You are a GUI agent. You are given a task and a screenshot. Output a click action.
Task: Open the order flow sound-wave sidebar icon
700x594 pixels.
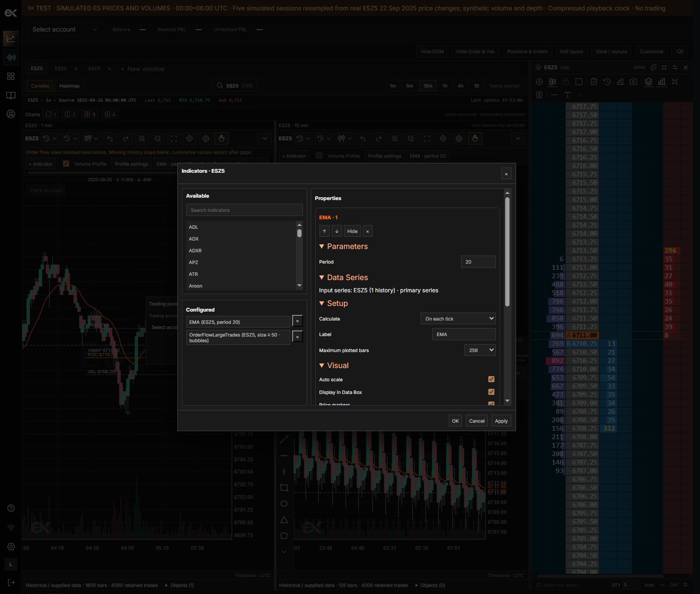click(11, 57)
